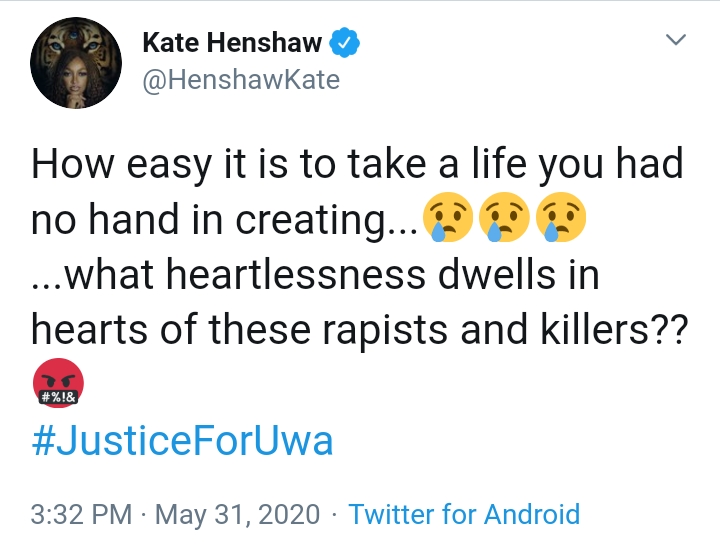Open the #JusticeForUwa hashtag
This screenshot has height=551, width=720.
(182, 441)
